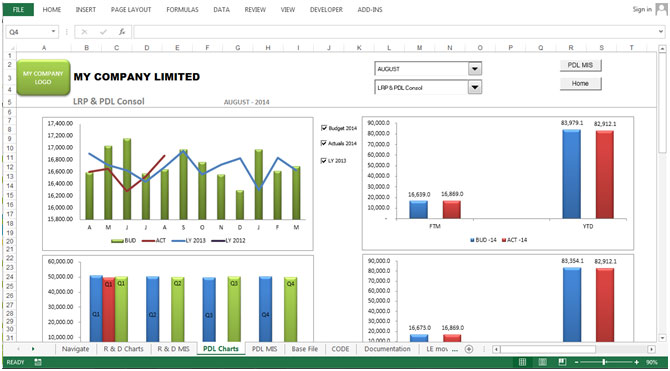Click the formula bar Enter checkmark icon
The height and width of the screenshot is (371, 670).
[103, 32]
